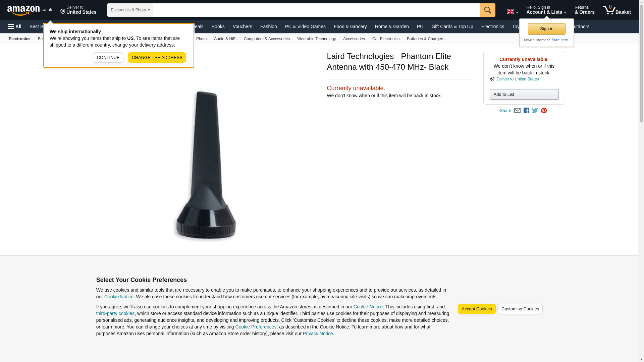This screenshot has height=362, width=644.
Task: Open the Amazon.co.uk logo home link
Action: click(30, 10)
